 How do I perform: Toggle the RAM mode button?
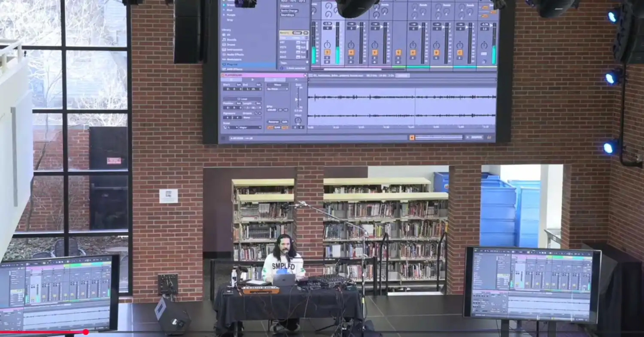click(277, 127)
